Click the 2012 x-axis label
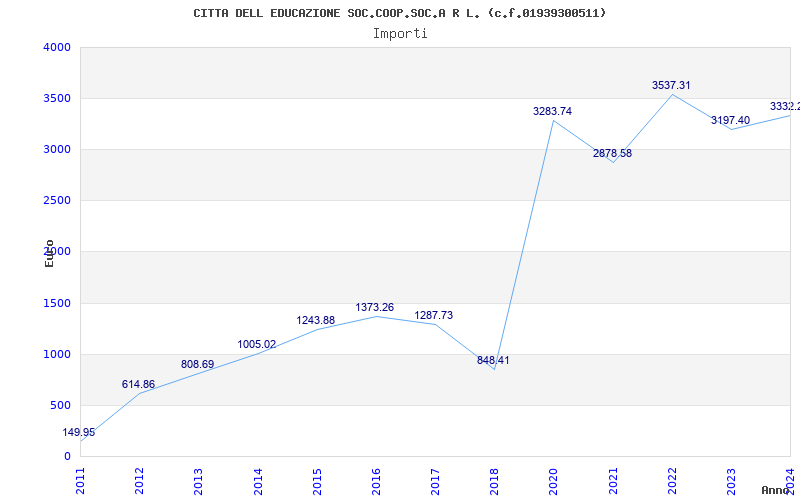Screen dimensions: 800x500 (139, 481)
